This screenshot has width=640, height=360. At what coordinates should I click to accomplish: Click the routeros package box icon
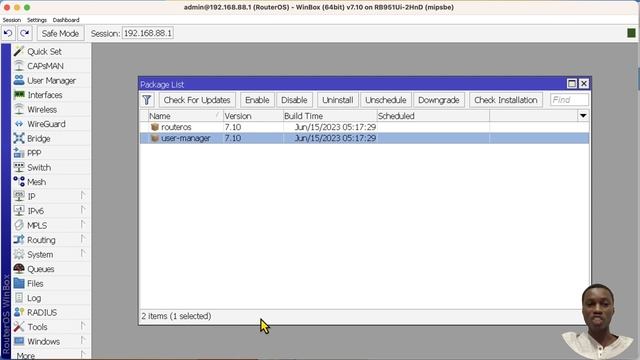155,127
